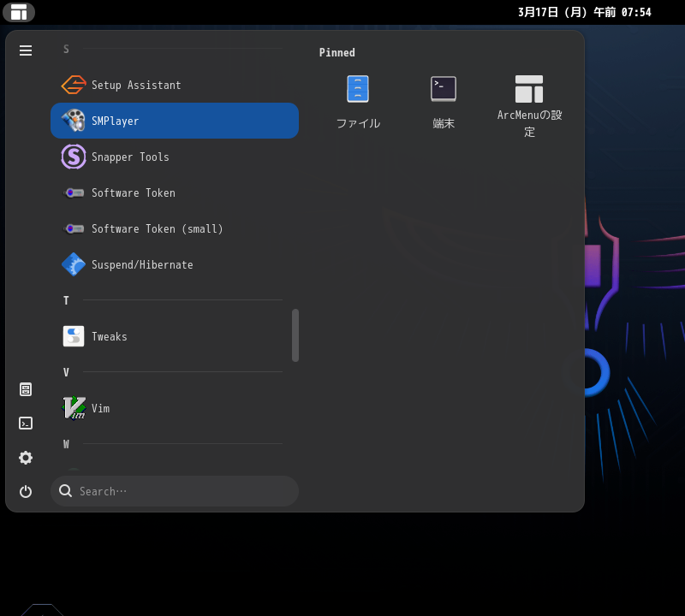Expand the hamburger menu at top left
685x616 pixels.
pos(26,50)
